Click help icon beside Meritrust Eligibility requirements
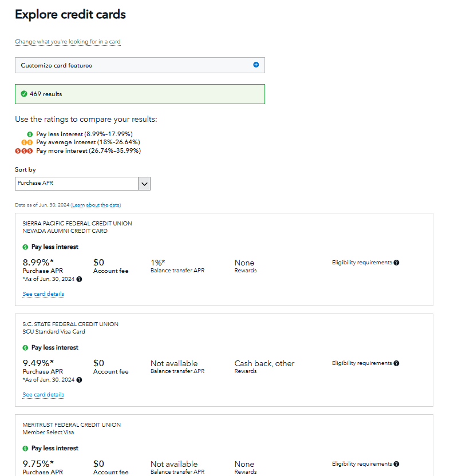Image resolution: width=454 pixels, height=476 pixels. (x=396, y=464)
